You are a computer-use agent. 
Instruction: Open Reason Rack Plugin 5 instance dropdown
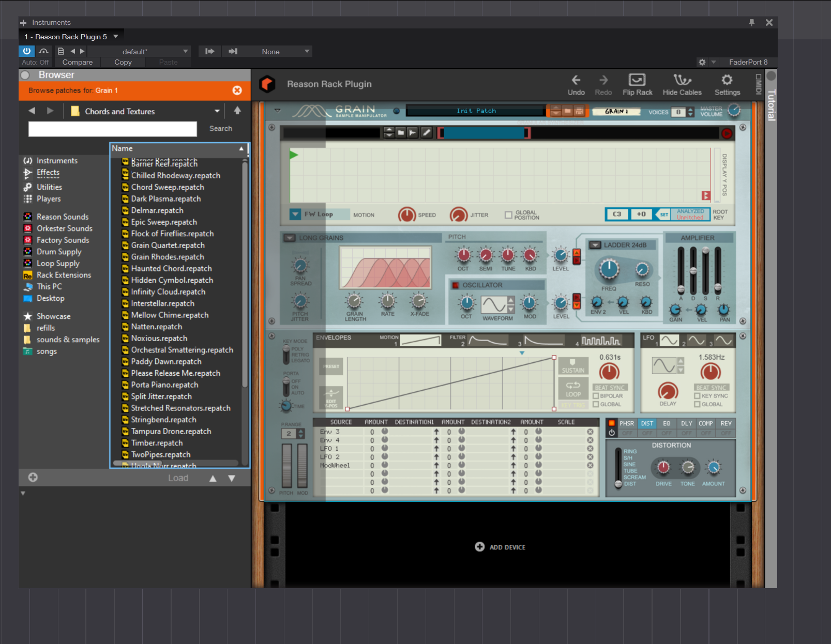click(115, 36)
